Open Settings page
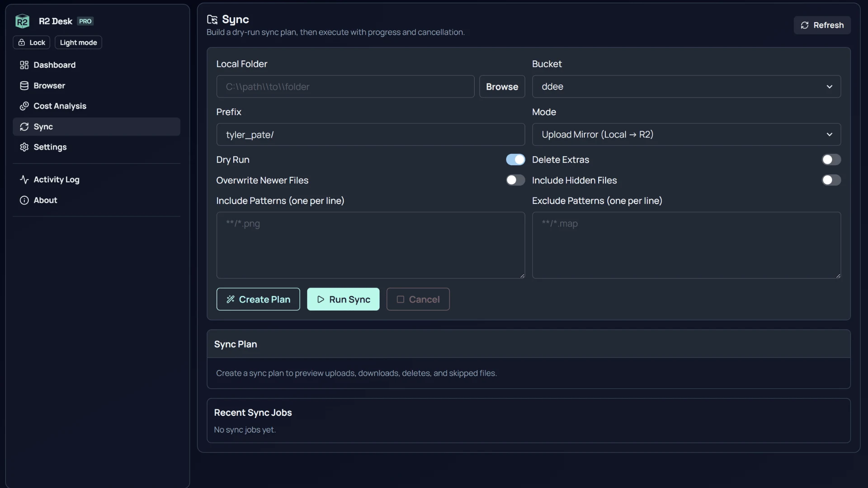 [x=96, y=147]
